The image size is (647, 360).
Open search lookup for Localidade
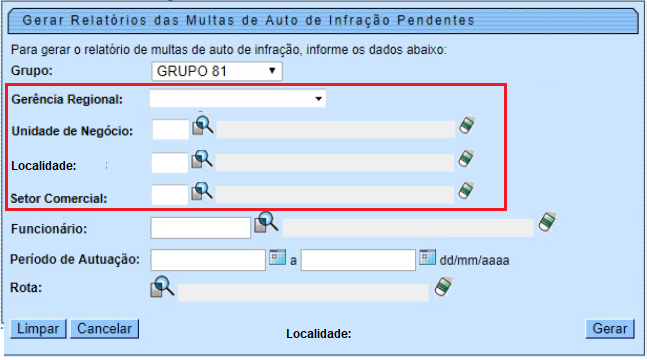(x=202, y=159)
